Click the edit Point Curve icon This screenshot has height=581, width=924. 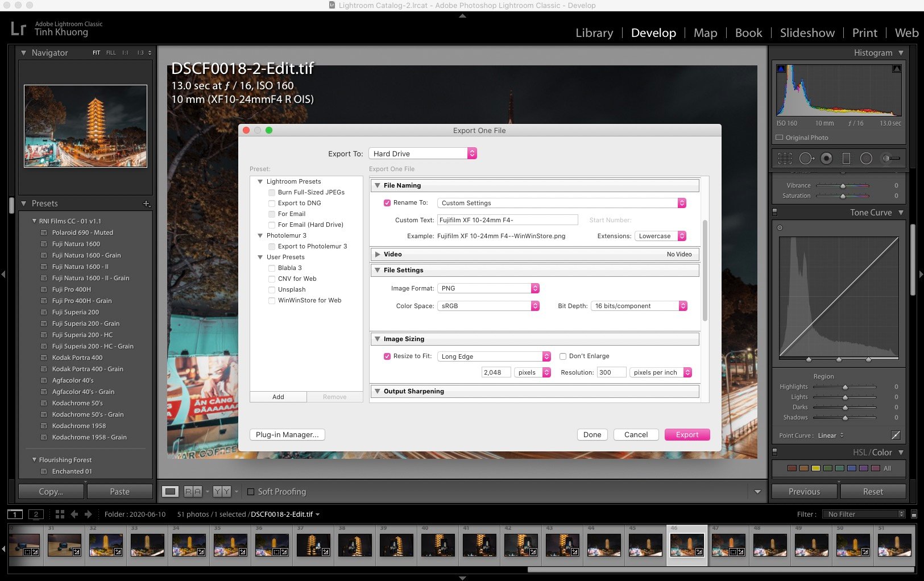pos(896,435)
